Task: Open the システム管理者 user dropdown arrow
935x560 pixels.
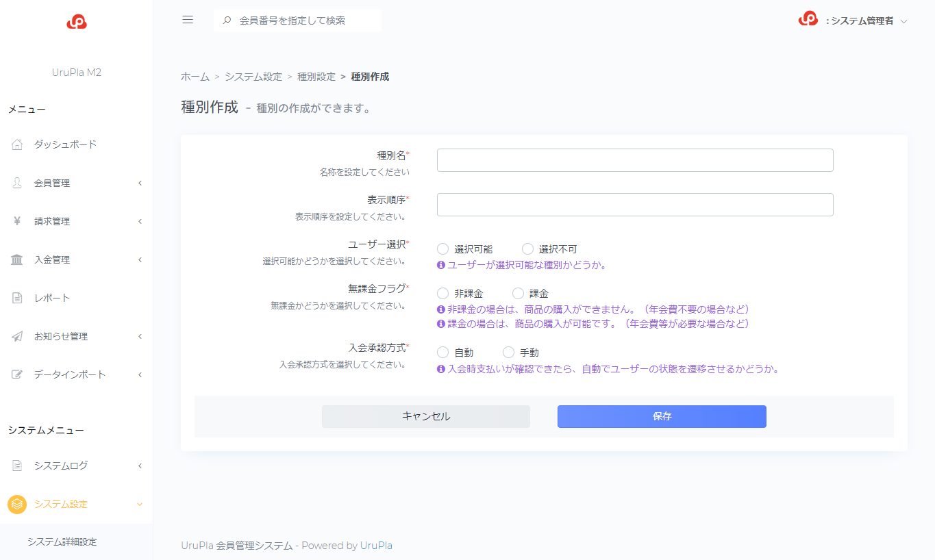Action: (903, 21)
